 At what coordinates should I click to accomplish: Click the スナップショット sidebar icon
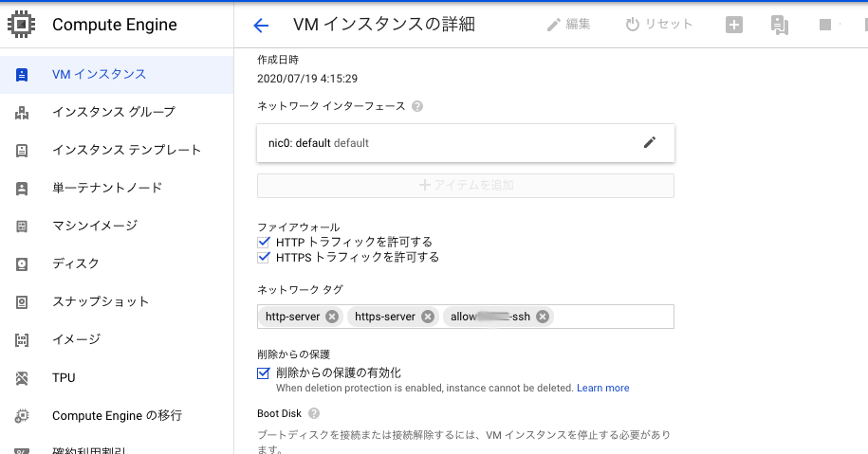coord(22,302)
